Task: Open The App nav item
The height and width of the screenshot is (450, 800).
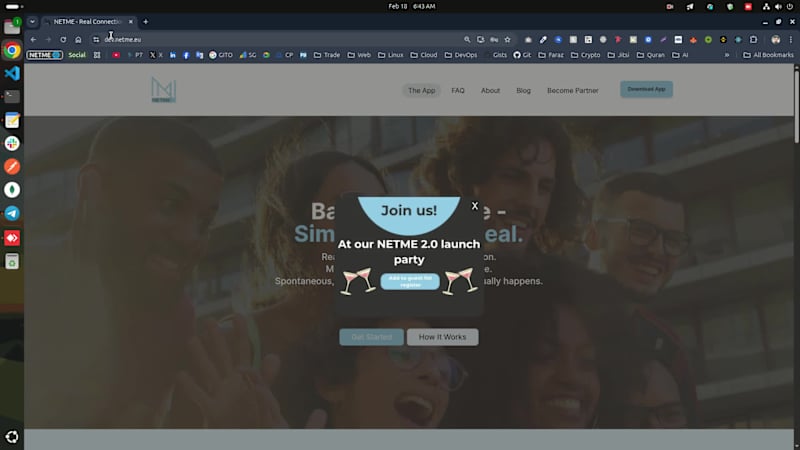Action: (x=421, y=90)
